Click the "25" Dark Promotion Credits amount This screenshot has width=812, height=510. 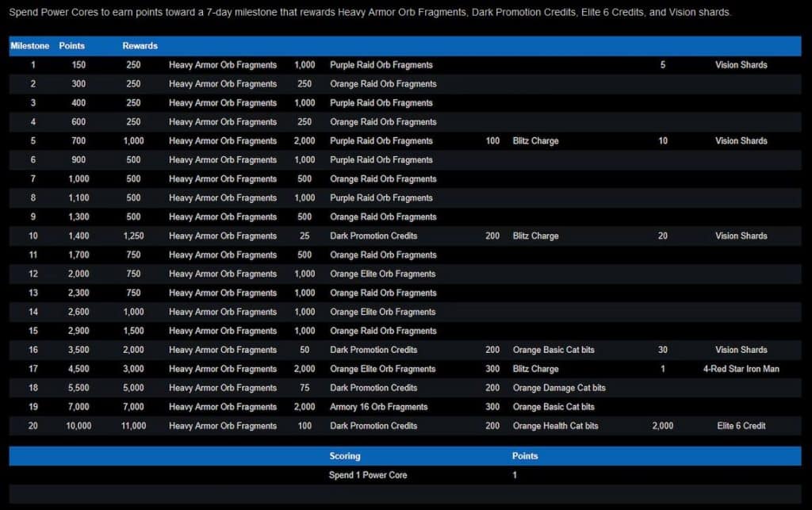(304, 236)
